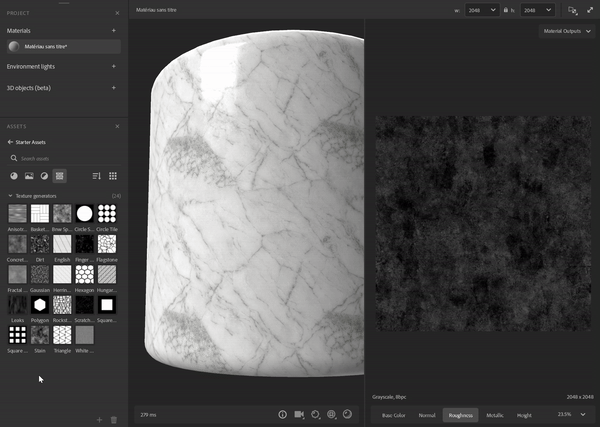The width and height of the screenshot is (600, 427).
Task: Switch assets to grid view
Action: click(x=113, y=176)
